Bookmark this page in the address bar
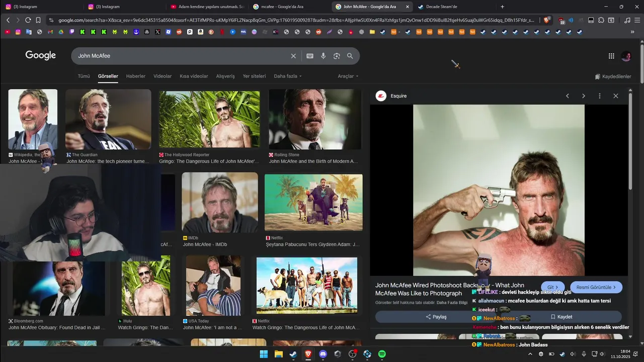644x362 pixels. point(38,20)
